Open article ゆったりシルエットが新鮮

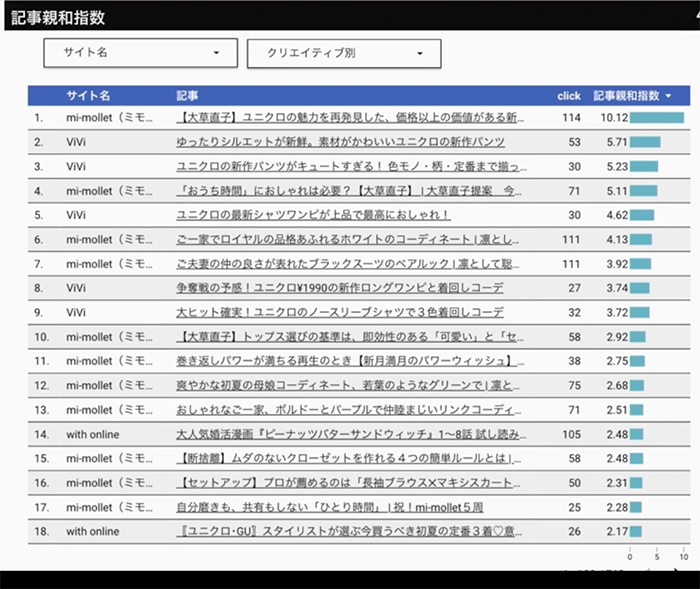(x=341, y=142)
